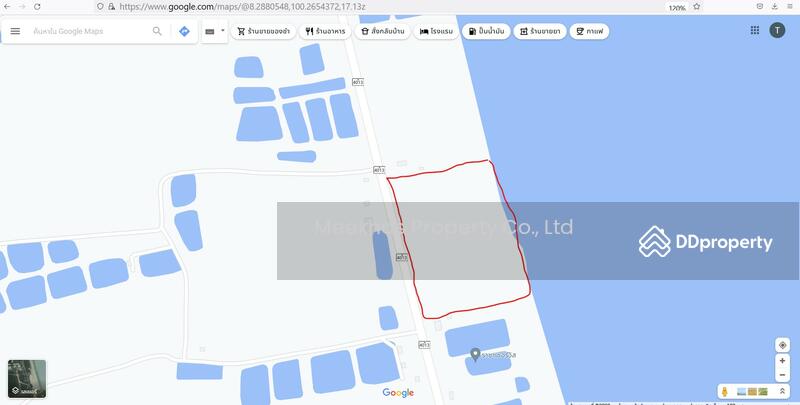800x405 pixels.
Task: Open directions with the blue arrow icon
Action: point(184,31)
